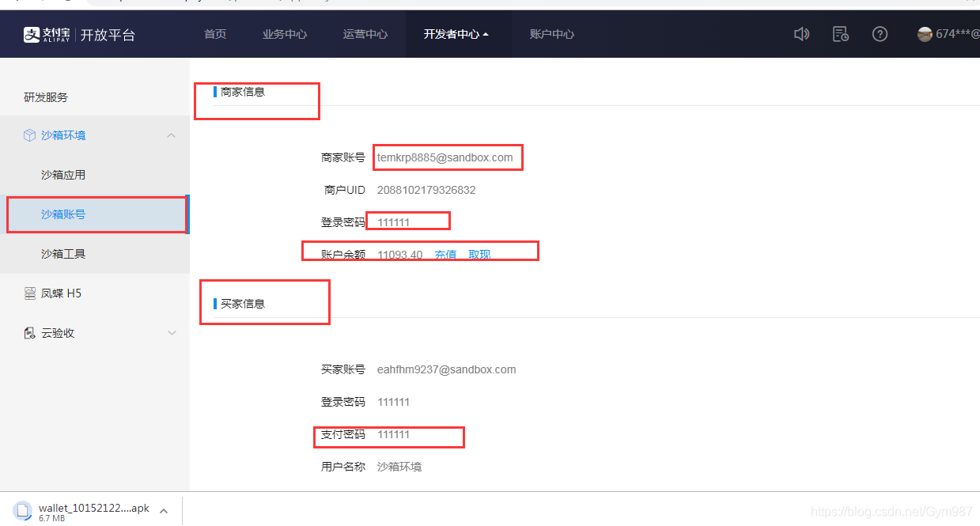Click the apk file icon in download bar
This screenshot has height=526, width=980.
click(22, 510)
